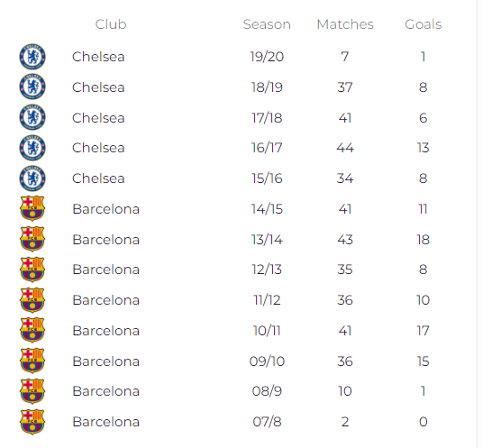Click the Barcelona name in 08/9 row

(106, 391)
